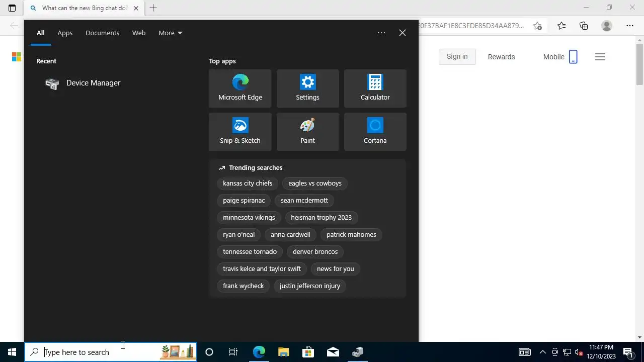Viewport: 644px width, 362px height.
Task: Open Task View on the taskbar
Action: pyautogui.click(x=233, y=352)
